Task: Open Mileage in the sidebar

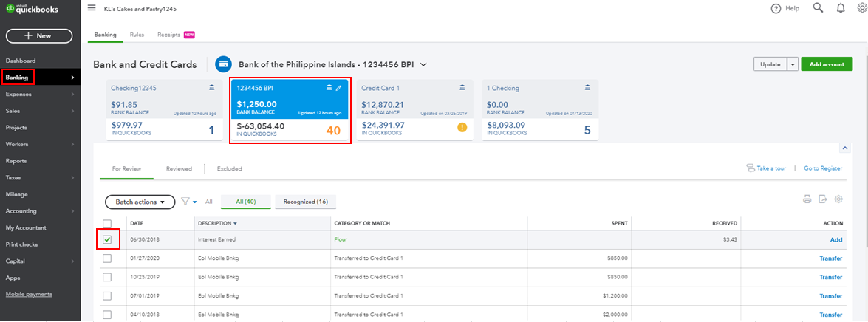Action: (x=16, y=194)
